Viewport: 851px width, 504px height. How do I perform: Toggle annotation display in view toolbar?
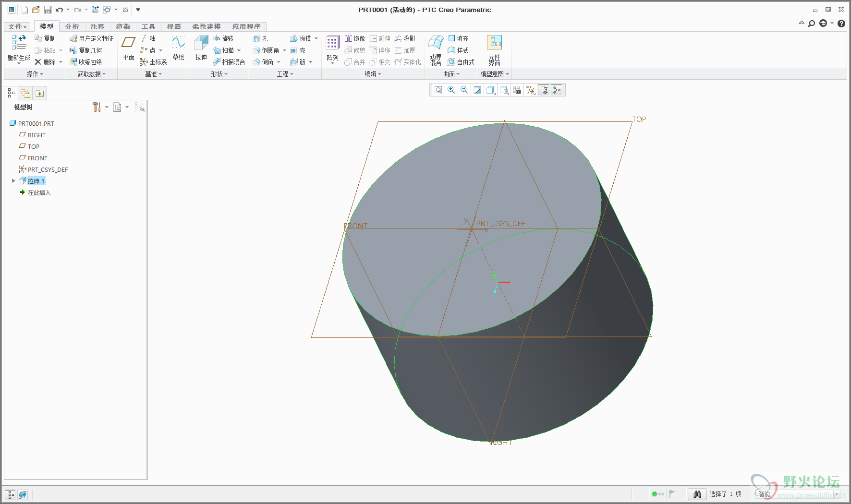[543, 90]
